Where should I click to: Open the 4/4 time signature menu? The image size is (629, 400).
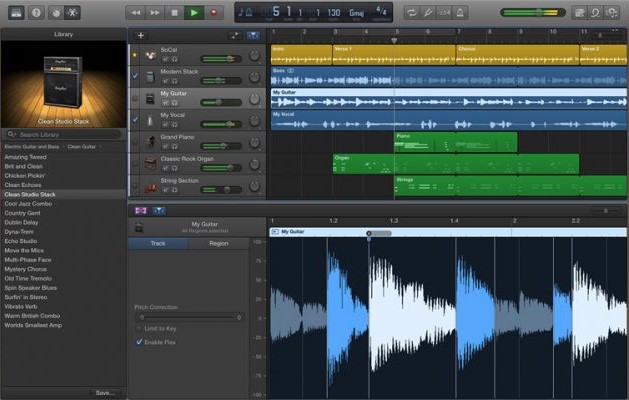(x=379, y=12)
